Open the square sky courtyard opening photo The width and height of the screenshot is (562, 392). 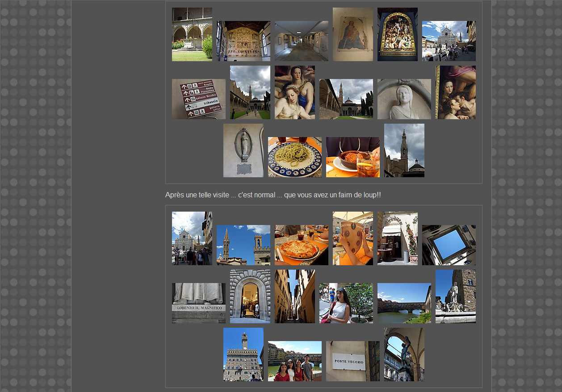tap(449, 245)
